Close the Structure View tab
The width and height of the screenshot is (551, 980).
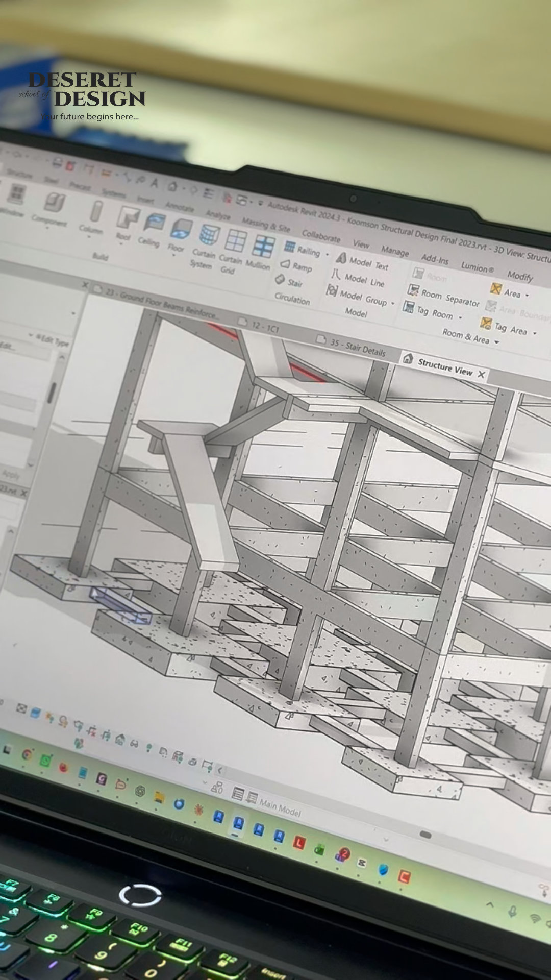[x=481, y=374]
